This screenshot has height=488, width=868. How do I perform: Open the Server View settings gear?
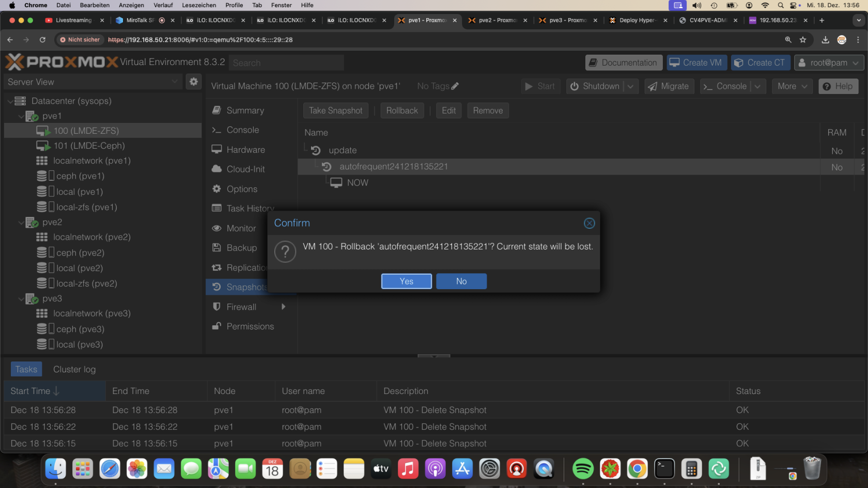click(x=194, y=82)
